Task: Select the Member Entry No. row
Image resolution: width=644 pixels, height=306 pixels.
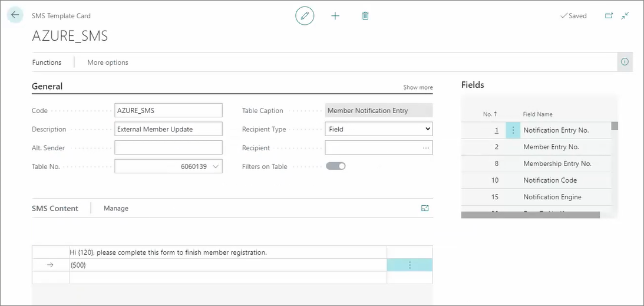Action: [536, 147]
